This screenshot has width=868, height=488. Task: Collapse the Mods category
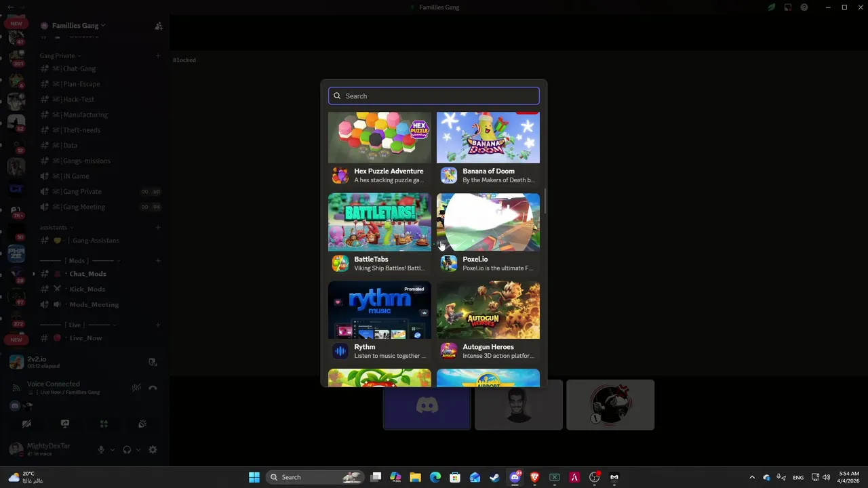pyautogui.click(x=80, y=260)
